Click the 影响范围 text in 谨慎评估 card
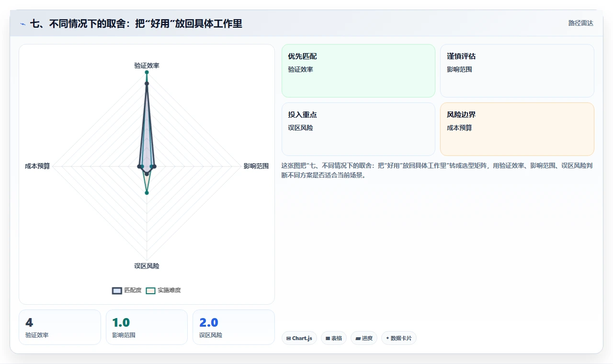 (459, 69)
